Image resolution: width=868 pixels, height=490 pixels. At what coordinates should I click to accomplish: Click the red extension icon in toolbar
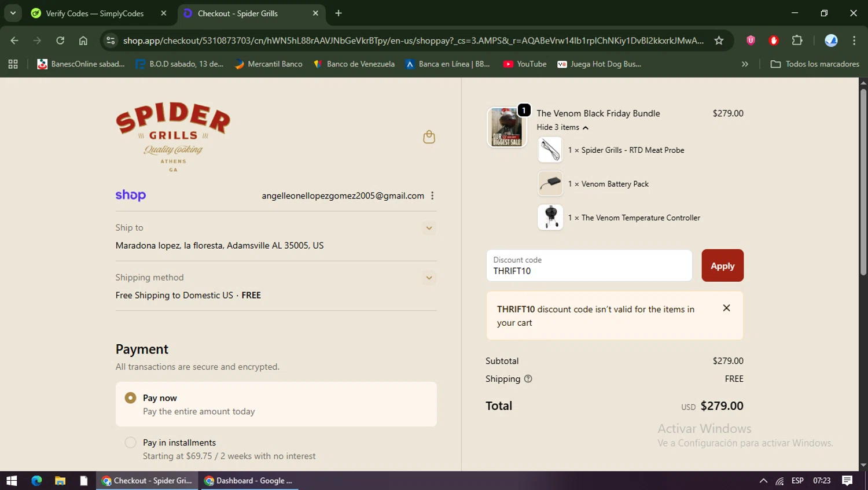pos(774,40)
